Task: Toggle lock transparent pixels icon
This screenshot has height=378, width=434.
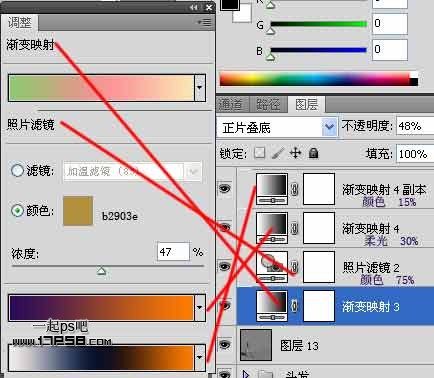Action: click(260, 153)
